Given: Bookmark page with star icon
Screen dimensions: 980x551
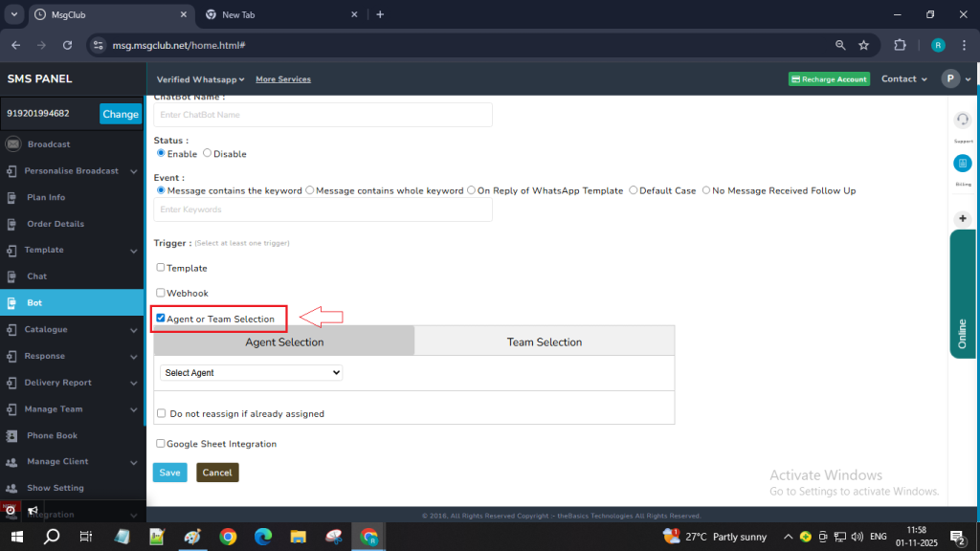Looking at the screenshot, I should click(863, 45).
